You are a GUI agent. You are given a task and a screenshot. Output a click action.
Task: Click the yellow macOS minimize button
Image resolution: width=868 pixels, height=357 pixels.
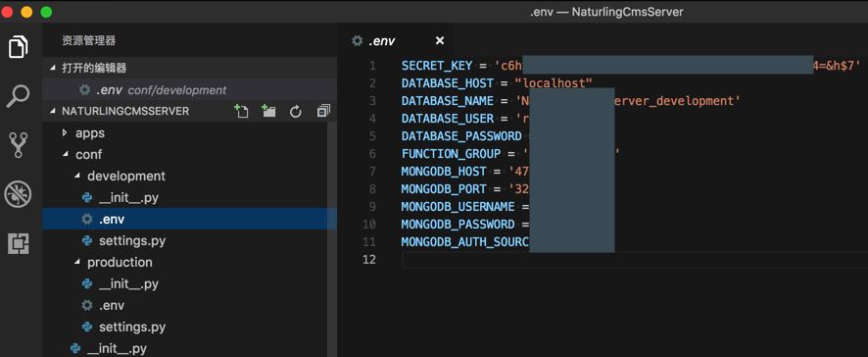click(26, 12)
